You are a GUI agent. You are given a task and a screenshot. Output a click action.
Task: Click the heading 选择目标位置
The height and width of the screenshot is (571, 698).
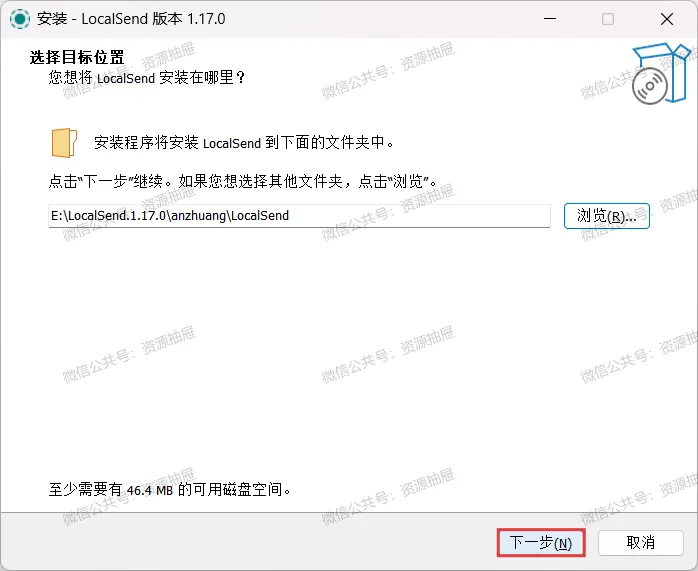click(77, 57)
